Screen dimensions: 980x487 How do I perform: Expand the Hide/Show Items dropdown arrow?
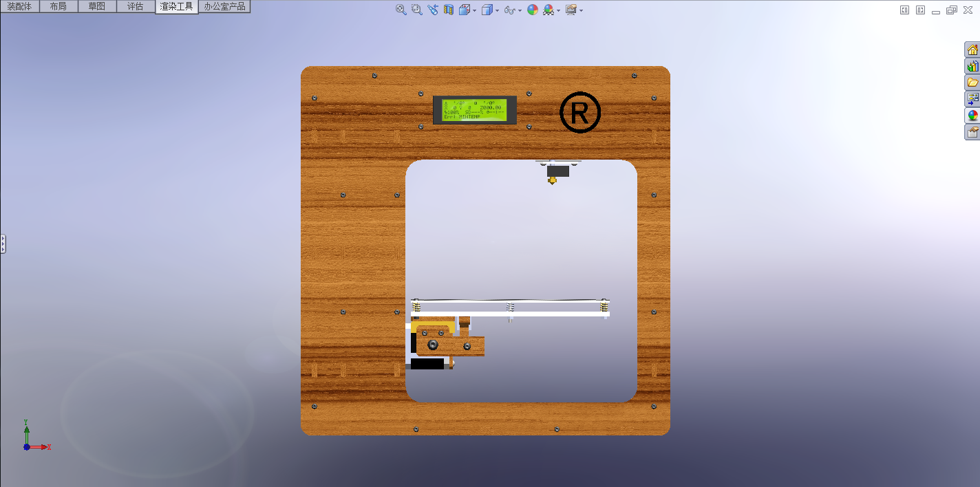tap(520, 10)
